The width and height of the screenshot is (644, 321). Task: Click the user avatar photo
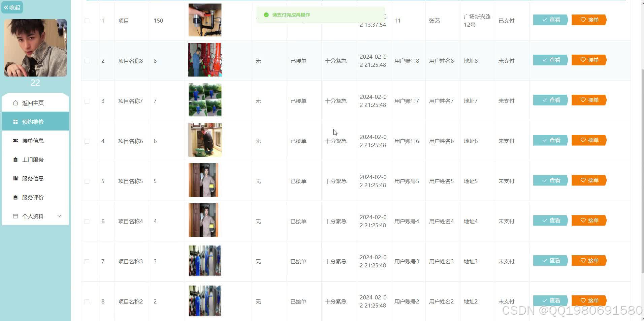click(35, 48)
